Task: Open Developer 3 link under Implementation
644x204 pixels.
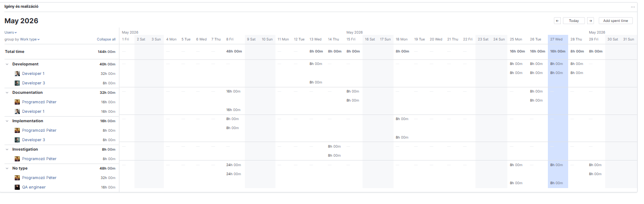Action: [x=33, y=140]
